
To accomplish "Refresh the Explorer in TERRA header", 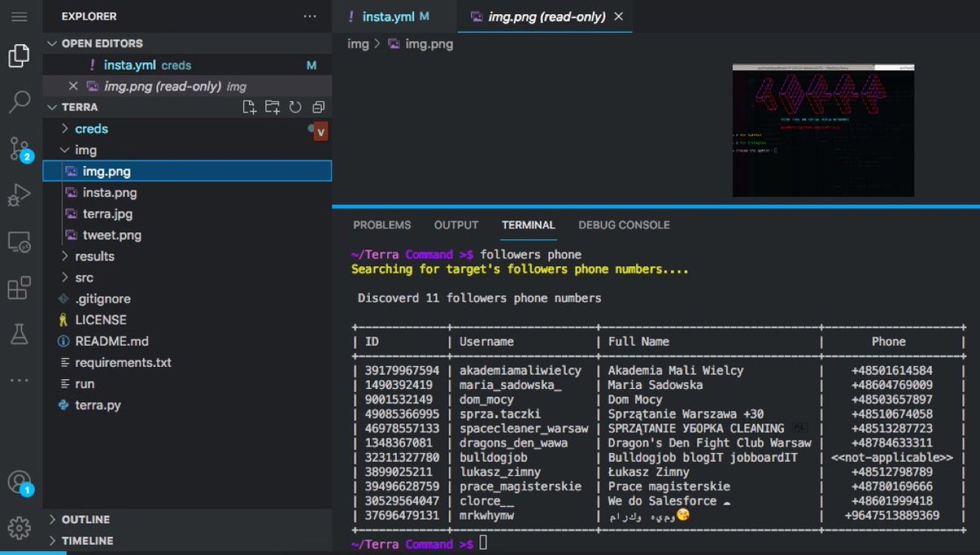I will 296,107.
